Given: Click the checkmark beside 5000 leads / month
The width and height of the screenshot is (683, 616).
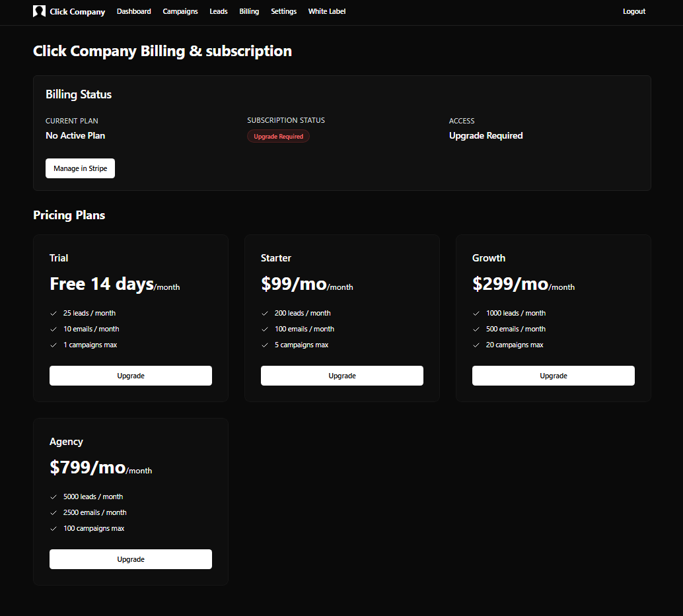Looking at the screenshot, I should [x=54, y=497].
